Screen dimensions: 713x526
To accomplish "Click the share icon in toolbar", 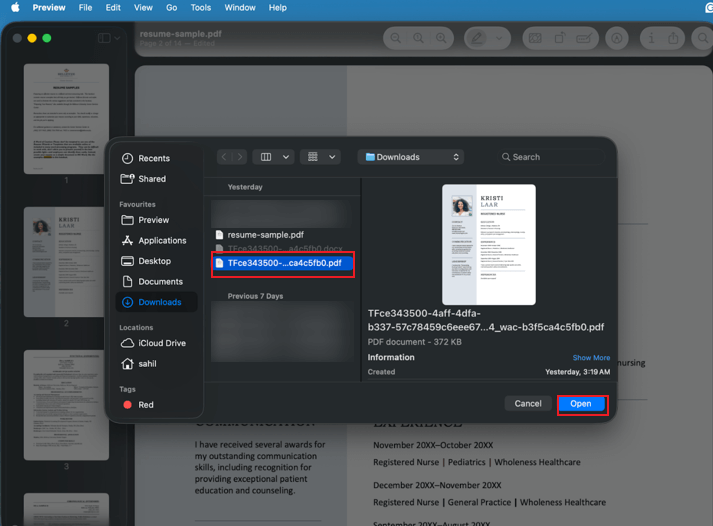I will pos(673,38).
